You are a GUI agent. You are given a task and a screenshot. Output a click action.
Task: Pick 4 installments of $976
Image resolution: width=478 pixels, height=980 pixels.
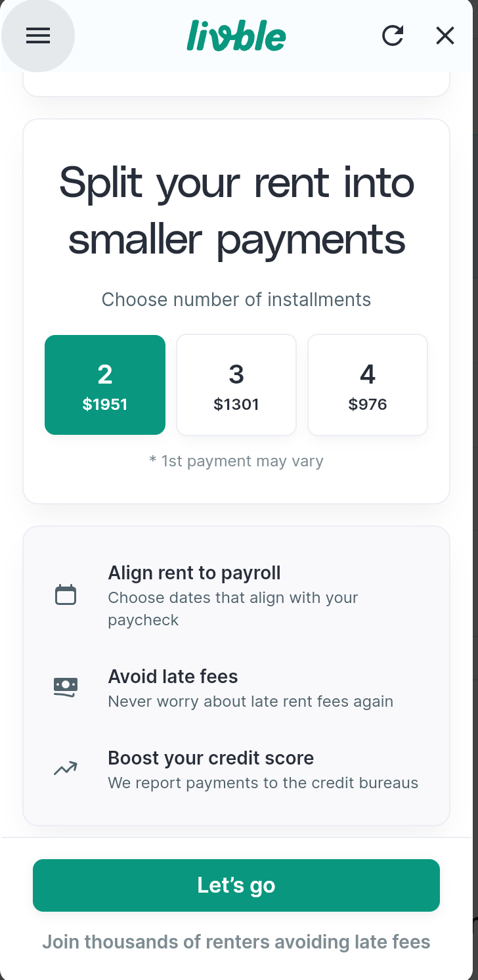tap(368, 385)
